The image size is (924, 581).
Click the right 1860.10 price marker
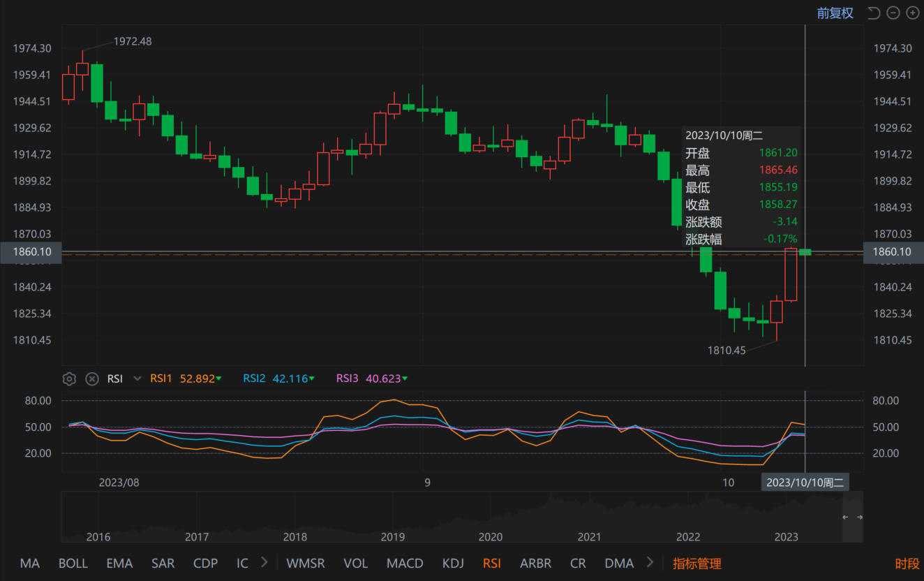[x=893, y=252]
